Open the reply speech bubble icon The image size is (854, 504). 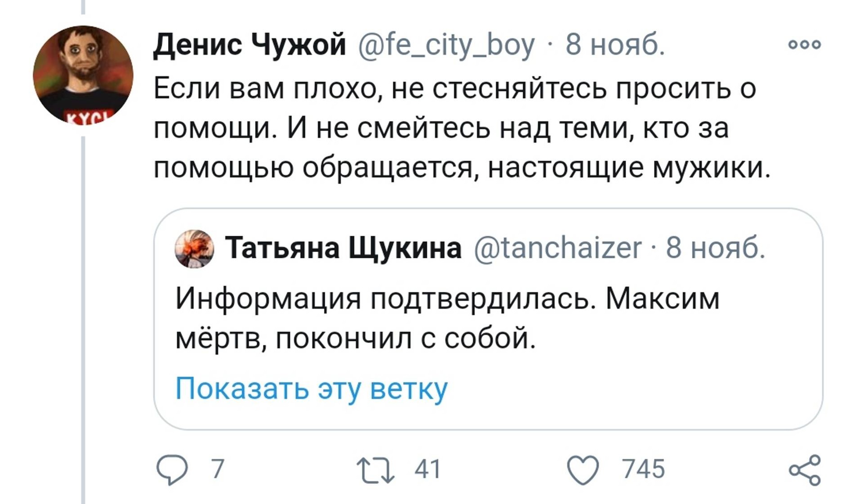tap(171, 470)
